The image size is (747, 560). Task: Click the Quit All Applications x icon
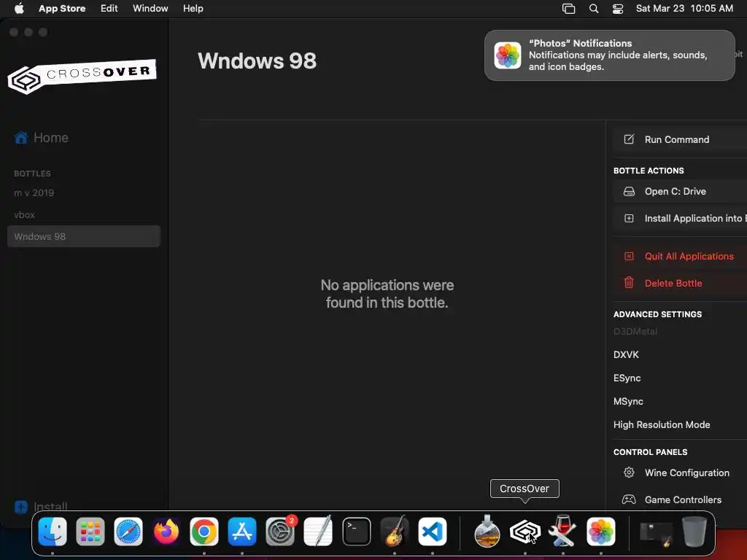click(x=629, y=256)
